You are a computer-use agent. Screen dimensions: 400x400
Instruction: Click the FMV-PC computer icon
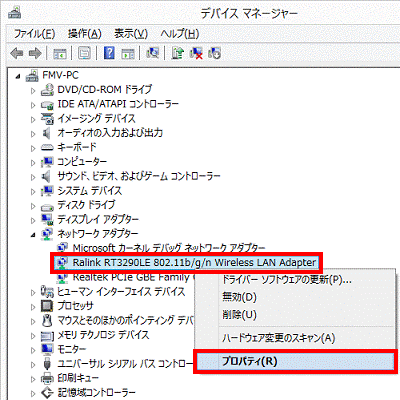32,76
